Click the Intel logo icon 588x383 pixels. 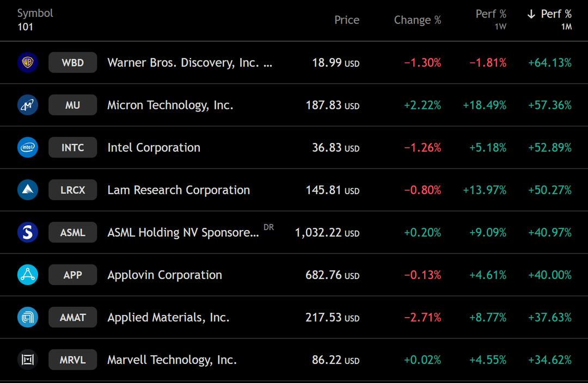tap(27, 147)
